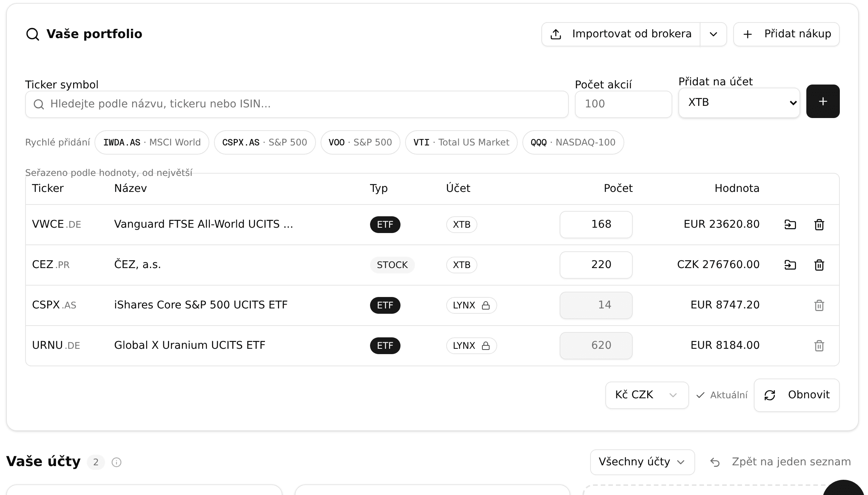Click the Přidat nákup button
This screenshot has height=495, width=868.
pos(787,34)
